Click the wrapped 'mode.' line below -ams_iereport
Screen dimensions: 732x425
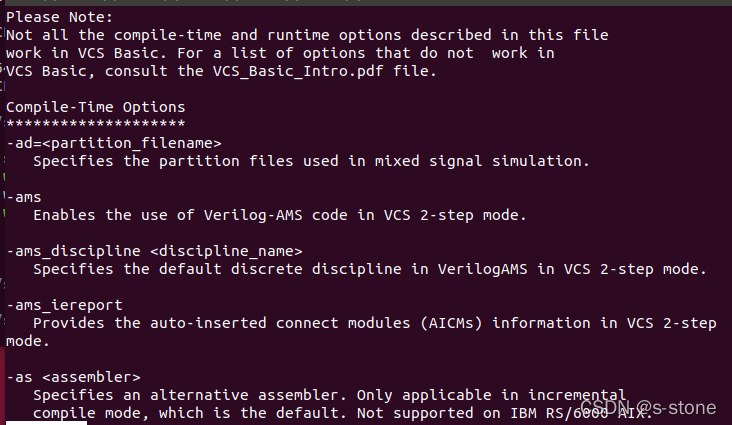point(28,341)
